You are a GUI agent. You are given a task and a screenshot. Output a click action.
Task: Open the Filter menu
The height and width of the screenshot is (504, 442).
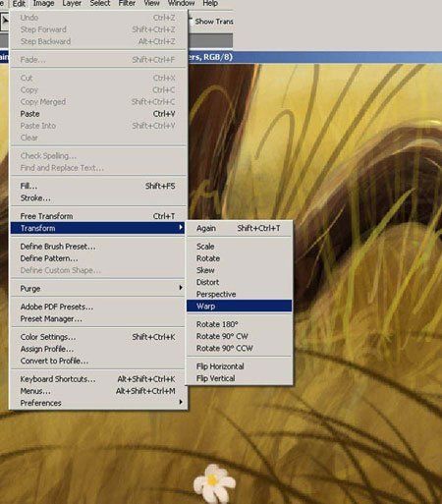127,4
